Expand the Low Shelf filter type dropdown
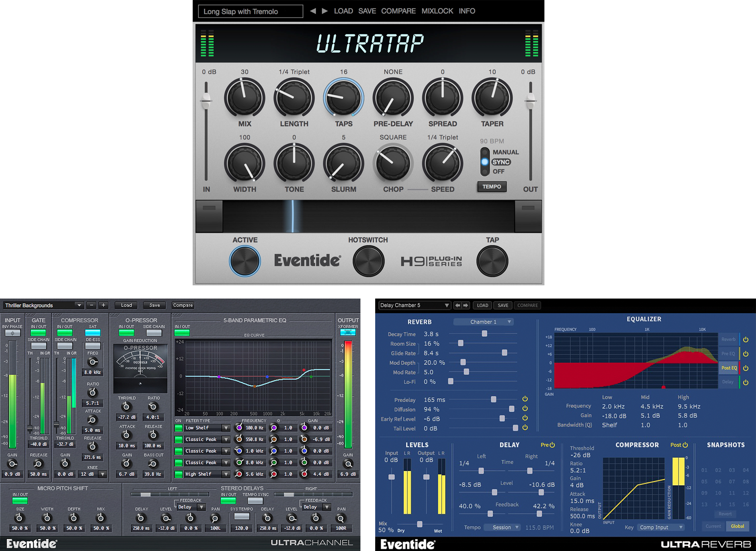 [x=226, y=428]
